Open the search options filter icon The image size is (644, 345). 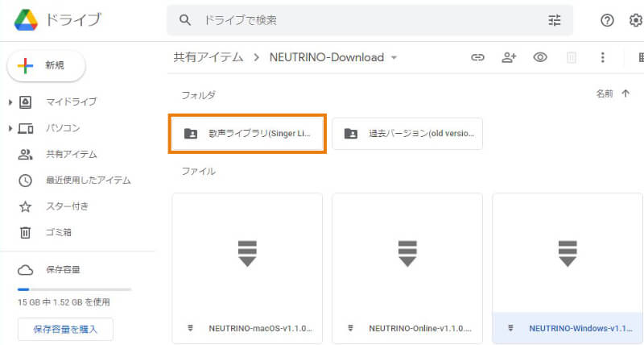[x=555, y=19]
